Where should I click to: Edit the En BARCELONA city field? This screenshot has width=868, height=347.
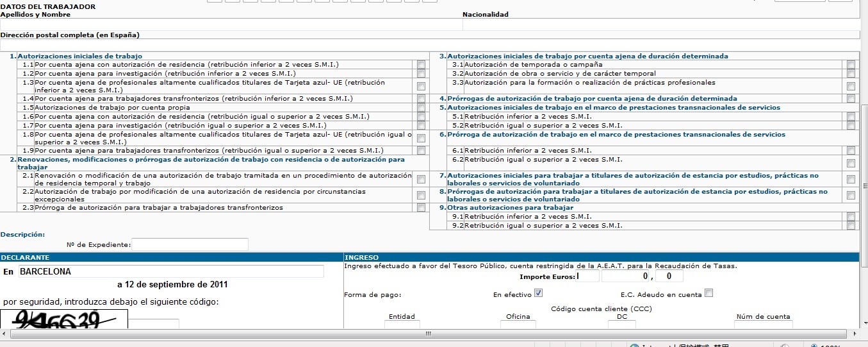170,271
